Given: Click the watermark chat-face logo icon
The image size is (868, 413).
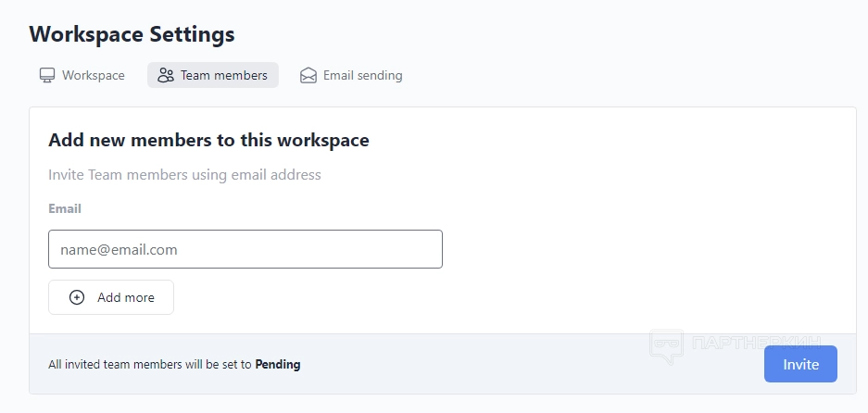Looking at the screenshot, I should [667, 346].
